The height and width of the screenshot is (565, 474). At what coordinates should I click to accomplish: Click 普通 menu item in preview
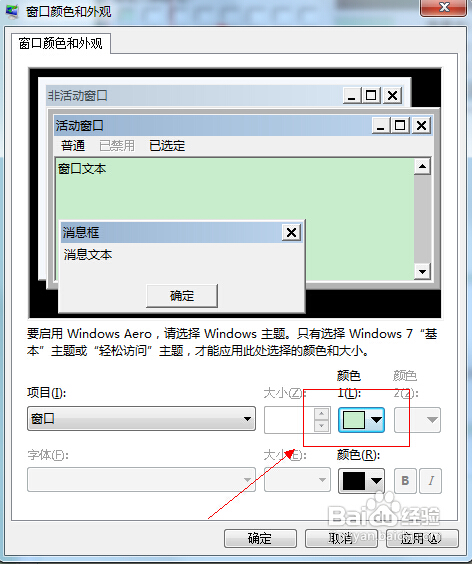(x=73, y=146)
